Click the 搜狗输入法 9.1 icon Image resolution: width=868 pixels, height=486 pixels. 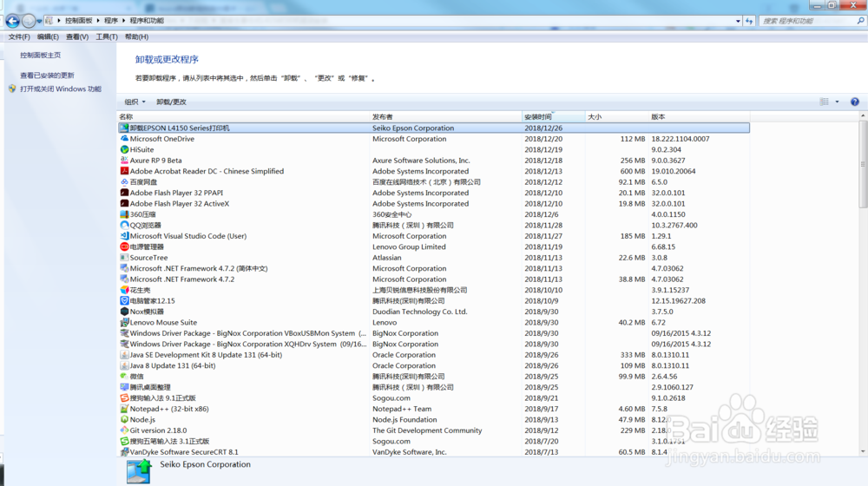[x=124, y=398]
